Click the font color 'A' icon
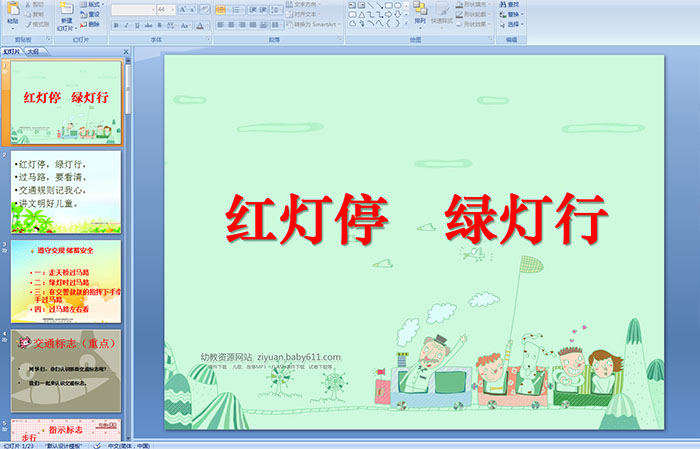This screenshot has width=700, height=449. click(200, 24)
